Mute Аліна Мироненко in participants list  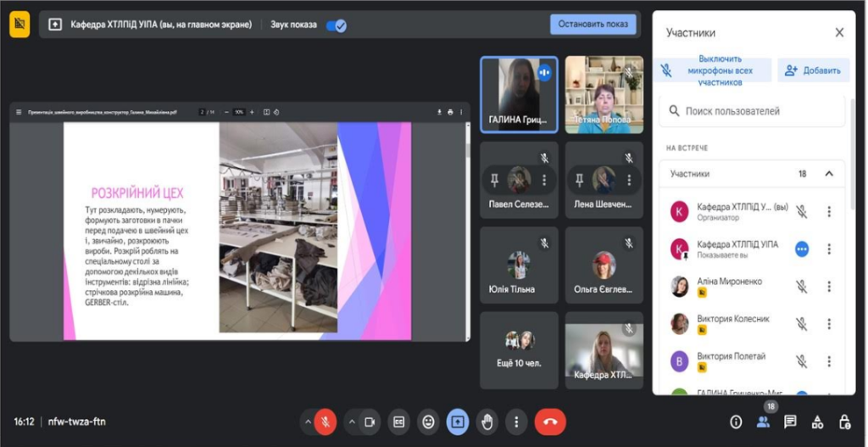[802, 287]
